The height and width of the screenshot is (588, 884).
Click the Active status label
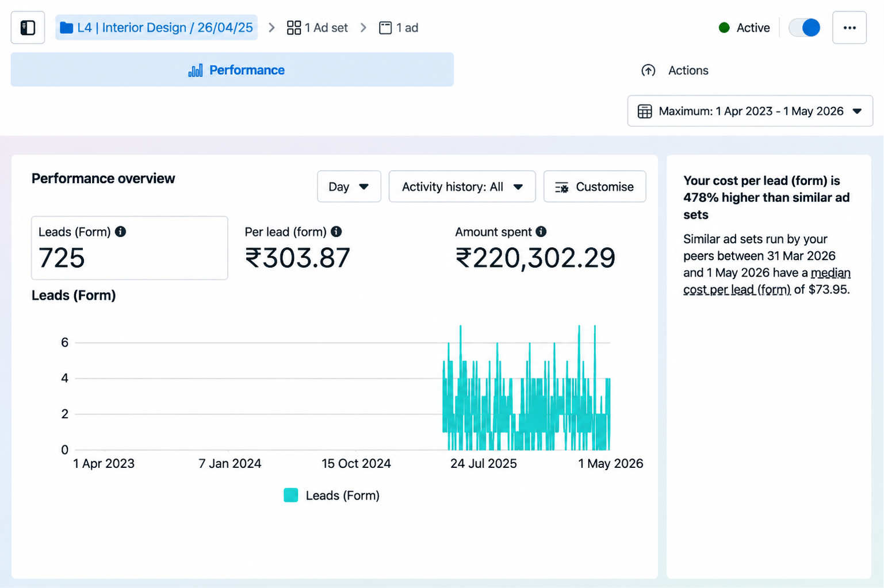point(753,28)
